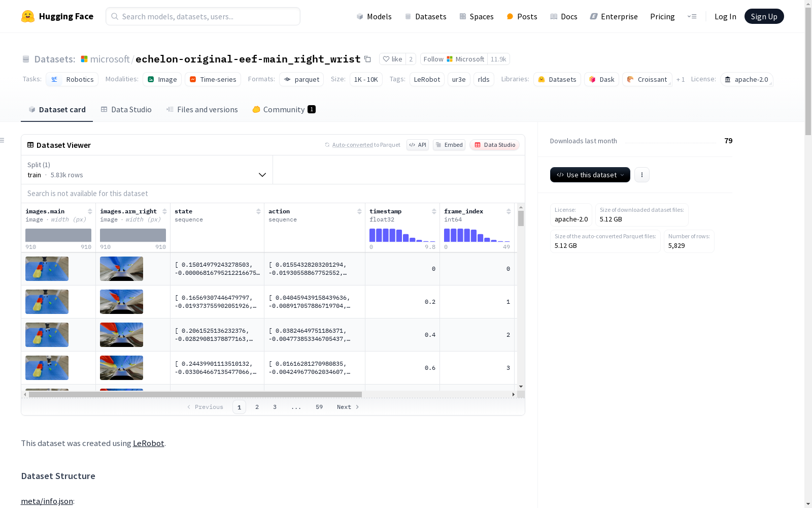Filter by the Time-series modality tag
Viewport: 812px width, 508px height.
pyautogui.click(x=213, y=79)
